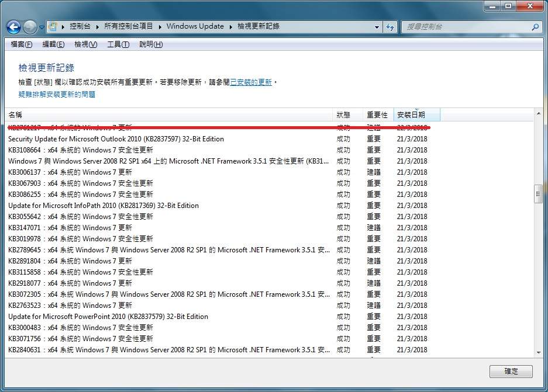Click 成功 status in the KB3108664 row
Image resolution: width=548 pixels, height=392 pixels.
(343, 150)
